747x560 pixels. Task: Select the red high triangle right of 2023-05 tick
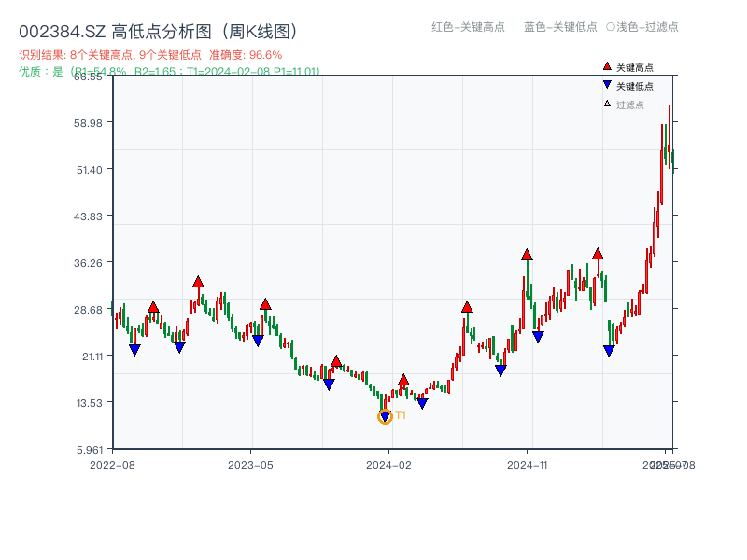(265, 304)
